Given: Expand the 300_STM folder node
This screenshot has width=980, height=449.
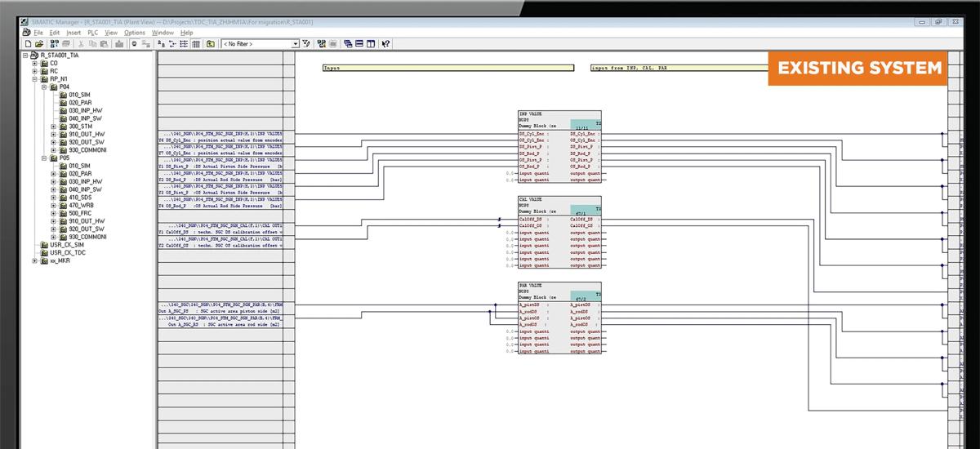Looking at the screenshot, I should click(x=53, y=127).
